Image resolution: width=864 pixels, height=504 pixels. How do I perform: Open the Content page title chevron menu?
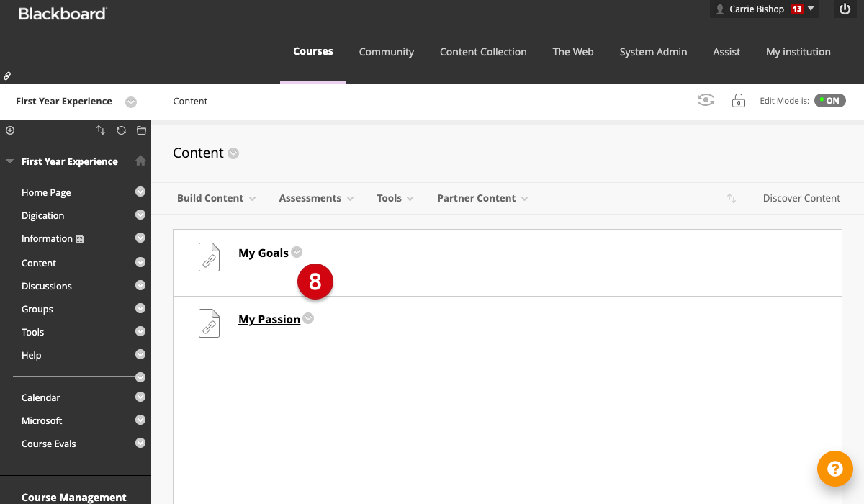pos(233,153)
